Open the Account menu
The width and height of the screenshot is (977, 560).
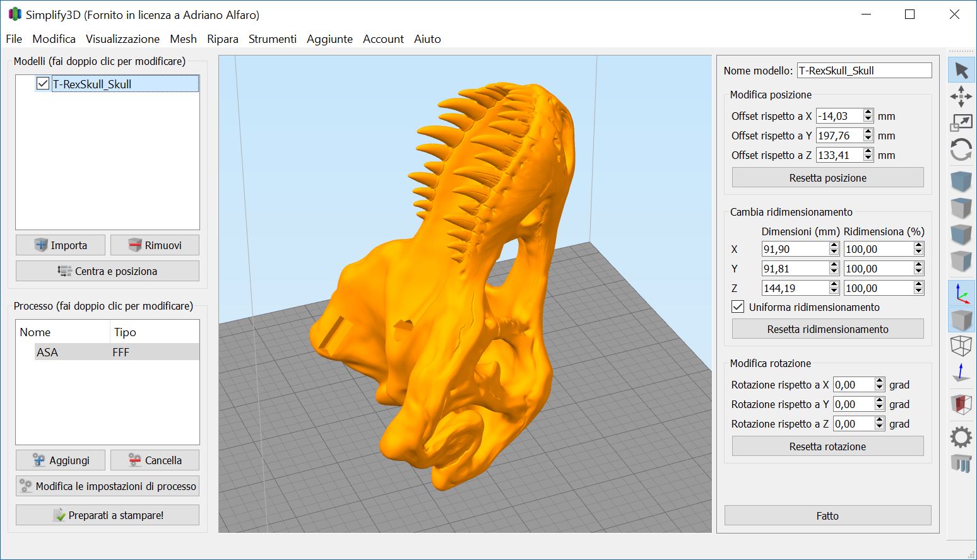tap(383, 38)
